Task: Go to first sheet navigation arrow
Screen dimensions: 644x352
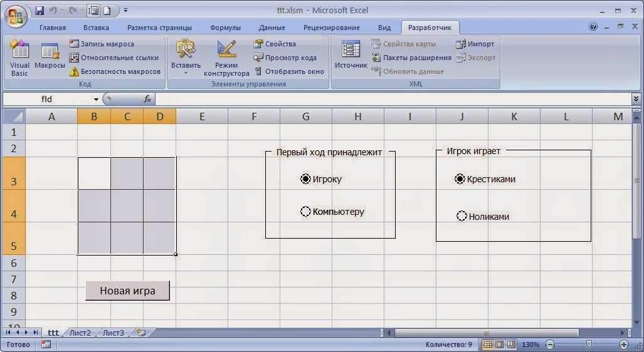Action: 8,333
